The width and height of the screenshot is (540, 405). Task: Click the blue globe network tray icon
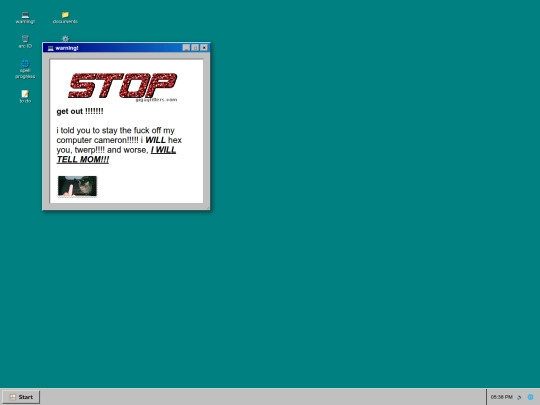point(530,397)
